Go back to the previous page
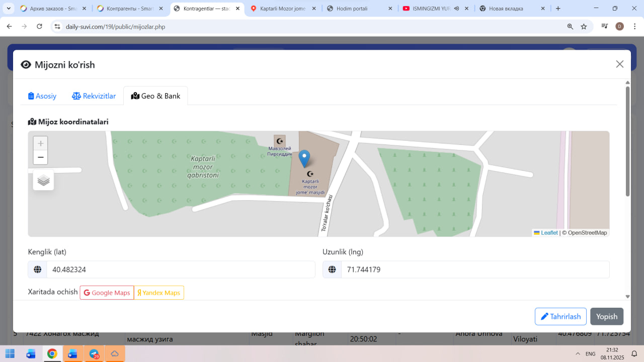 point(9,27)
